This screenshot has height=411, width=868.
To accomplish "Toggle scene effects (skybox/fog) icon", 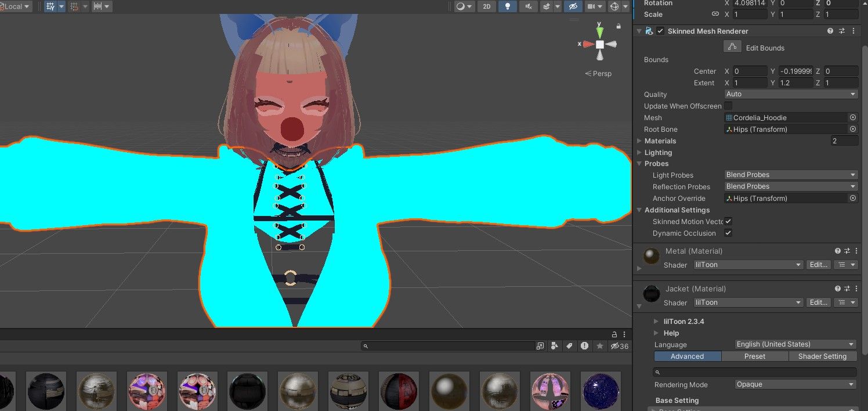I will pos(546,6).
